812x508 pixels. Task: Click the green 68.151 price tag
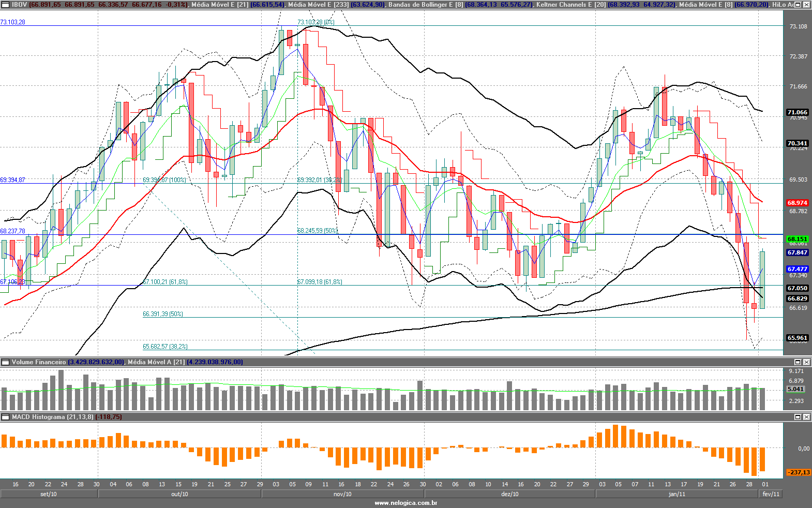click(797, 239)
